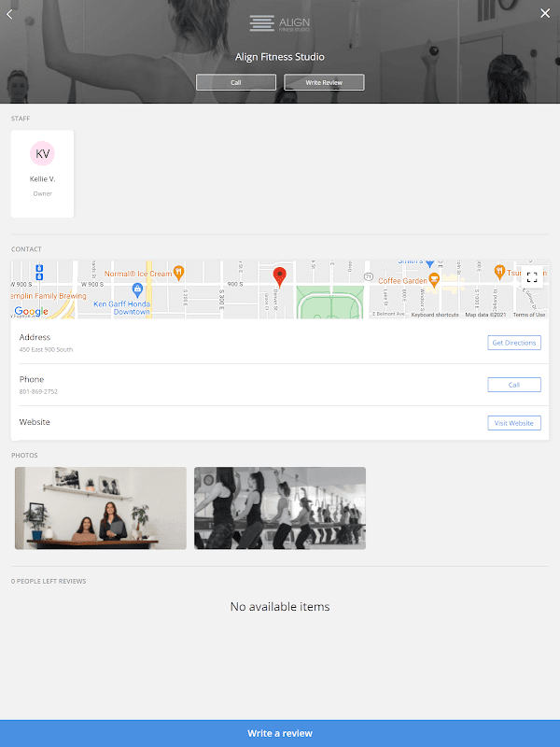Click Get Directions for the address
Viewport: 560px width, 747px height.
514,343
